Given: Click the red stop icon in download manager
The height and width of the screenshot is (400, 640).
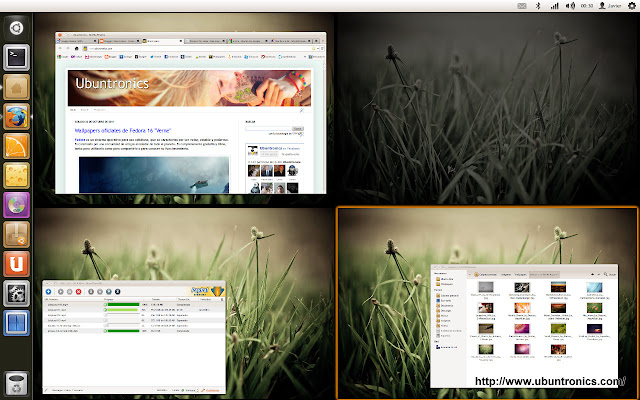Looking at the screenshot, I should point(78,291).
